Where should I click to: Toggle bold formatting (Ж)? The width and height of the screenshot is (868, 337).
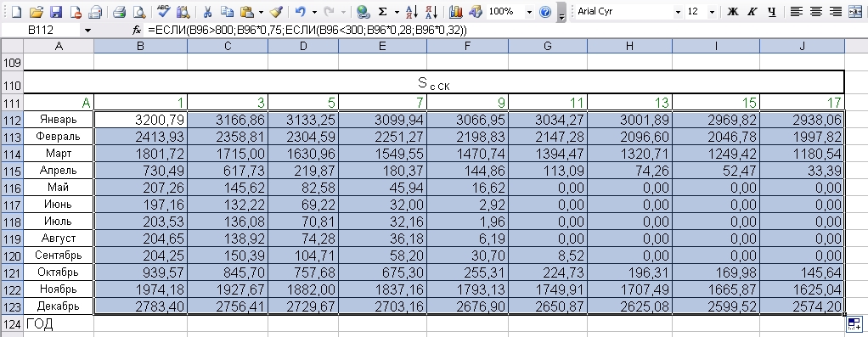(733, 11)
